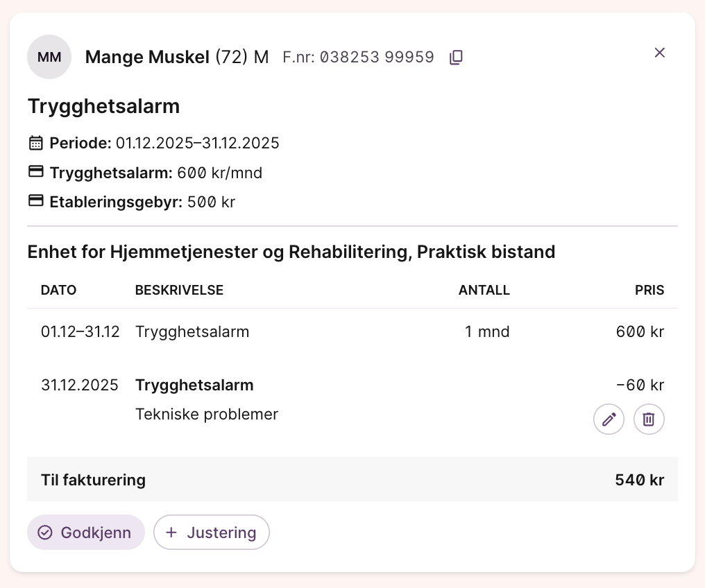Edit the Tekniske problemer adjustment
The image size is (705, 588).
[609, 420]
